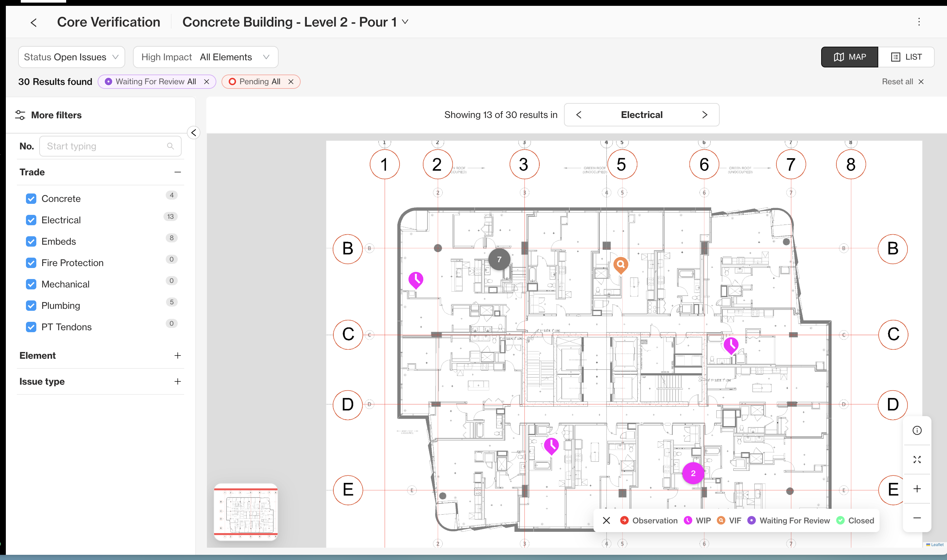Viewport: 947px width, 560px height.
Task: Switch to the LIST view tab
Action: click(906, 57)
